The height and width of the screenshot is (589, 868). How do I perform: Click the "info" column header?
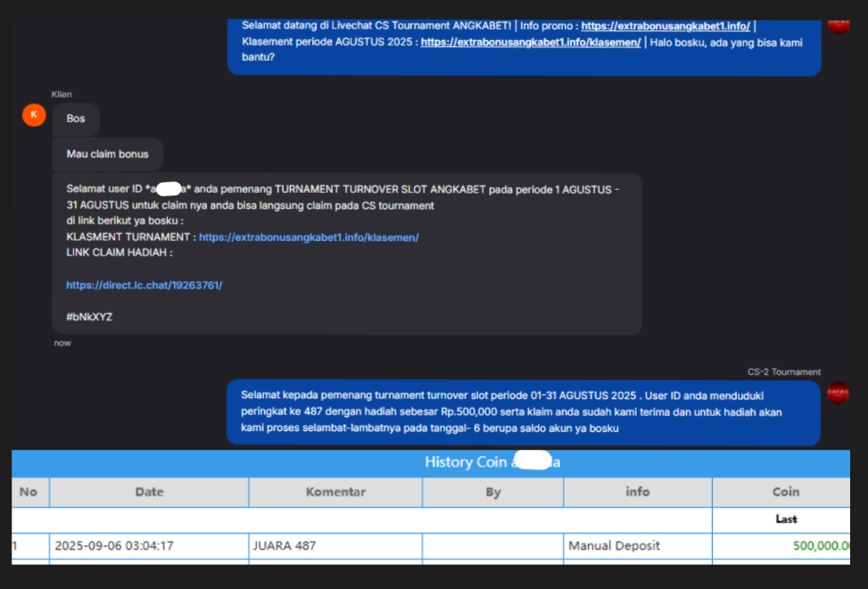tap(638, 492)
